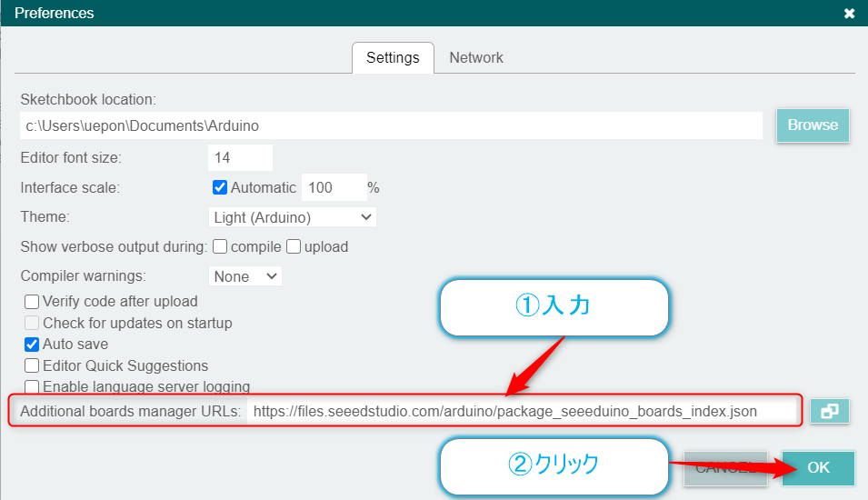This screenshot has height=500, width=868.
Task: Uncheck Automatic interface scale
Action: click(220, 187)
